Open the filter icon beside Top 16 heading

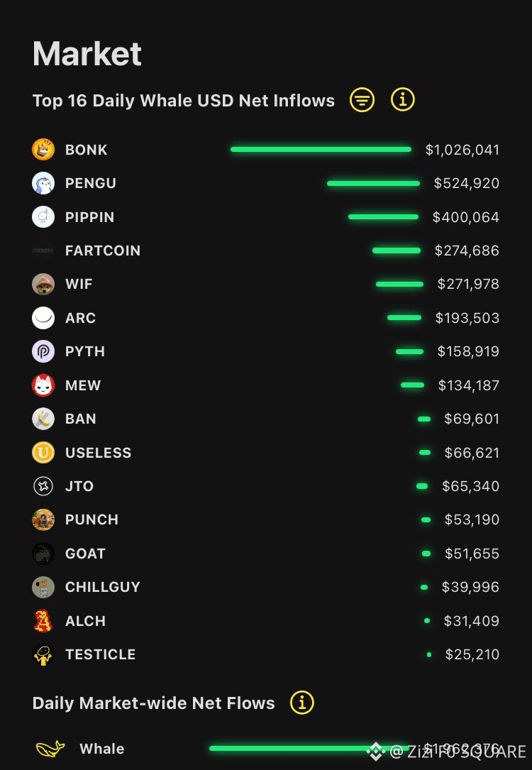tap(362, 100)
